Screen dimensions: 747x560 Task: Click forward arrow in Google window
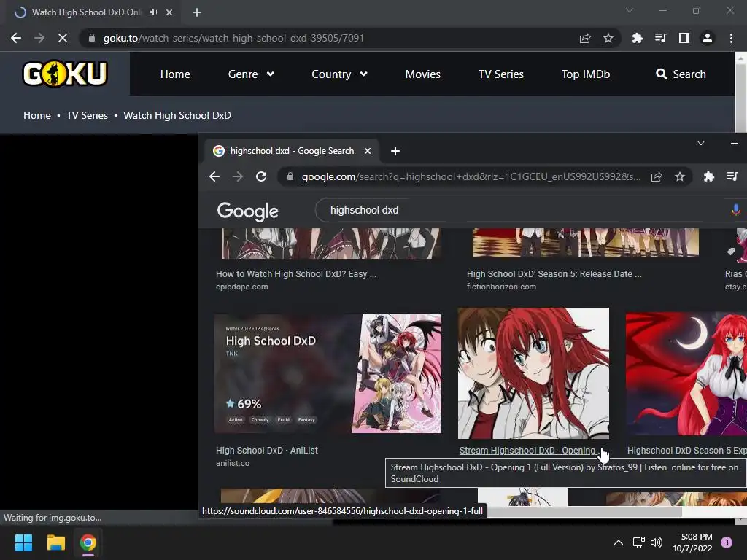tap(238, 176)
